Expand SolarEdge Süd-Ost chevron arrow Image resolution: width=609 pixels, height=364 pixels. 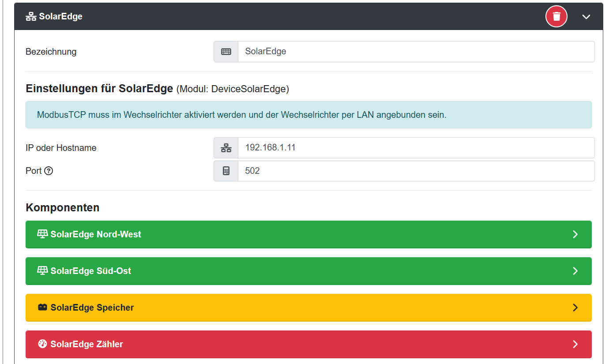click(575, 271)
